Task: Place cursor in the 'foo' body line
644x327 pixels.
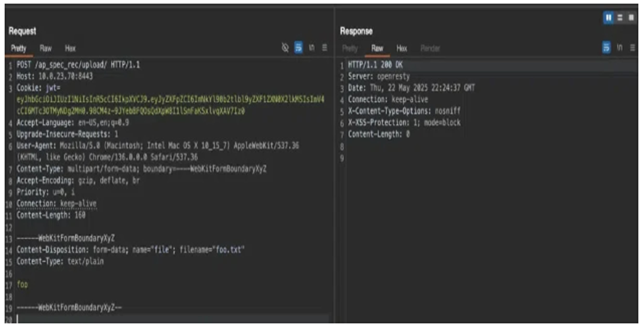Action: (x=22, y=284)
